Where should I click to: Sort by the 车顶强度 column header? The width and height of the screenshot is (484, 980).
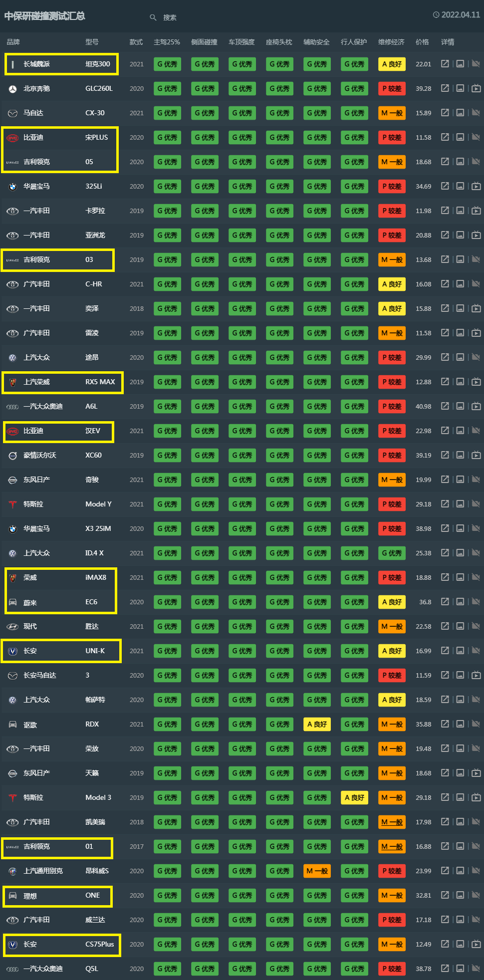click(242, 42)
